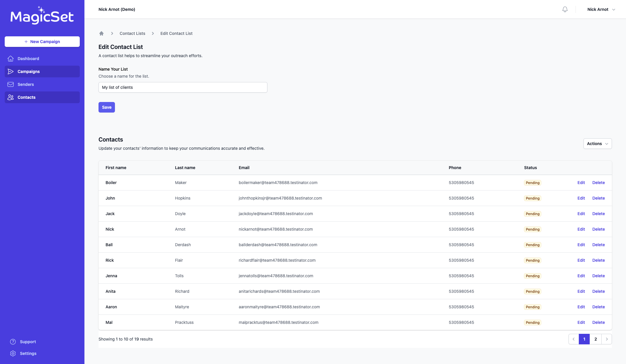Edit the Jenna Tolls contact

581,276
